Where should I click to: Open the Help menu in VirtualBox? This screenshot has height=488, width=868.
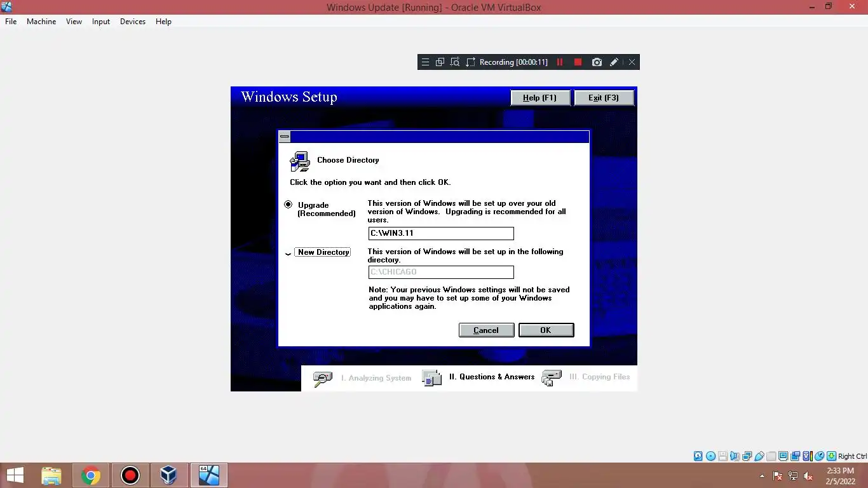[163, 22]
